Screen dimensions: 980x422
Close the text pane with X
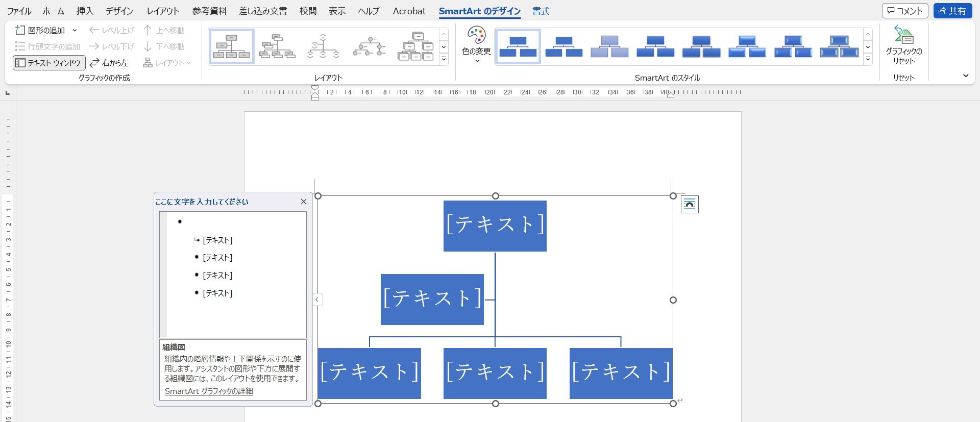pos(304,202)
